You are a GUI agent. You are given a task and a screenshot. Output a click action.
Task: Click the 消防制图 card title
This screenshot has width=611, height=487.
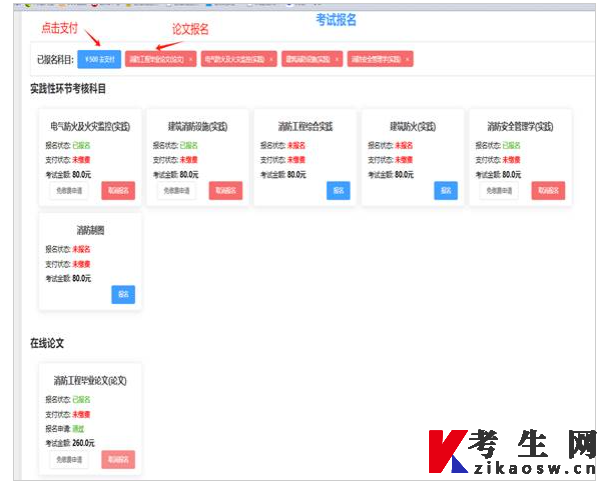[x=90, y=230]
